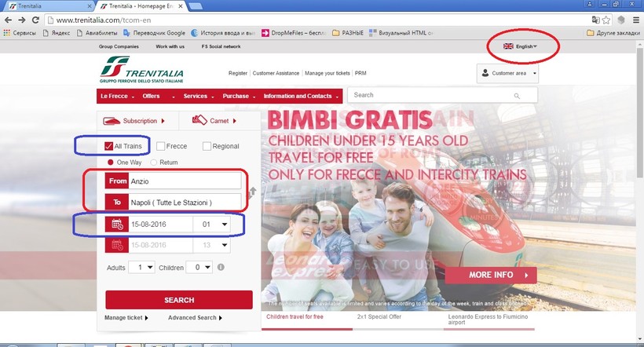Click the Customer area person icon

click(485, 73)
